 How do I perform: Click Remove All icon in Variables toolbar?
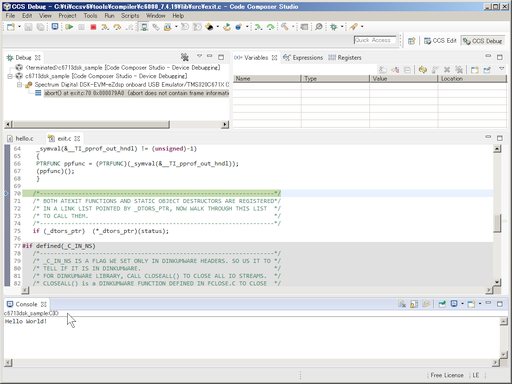click(459, 70)
